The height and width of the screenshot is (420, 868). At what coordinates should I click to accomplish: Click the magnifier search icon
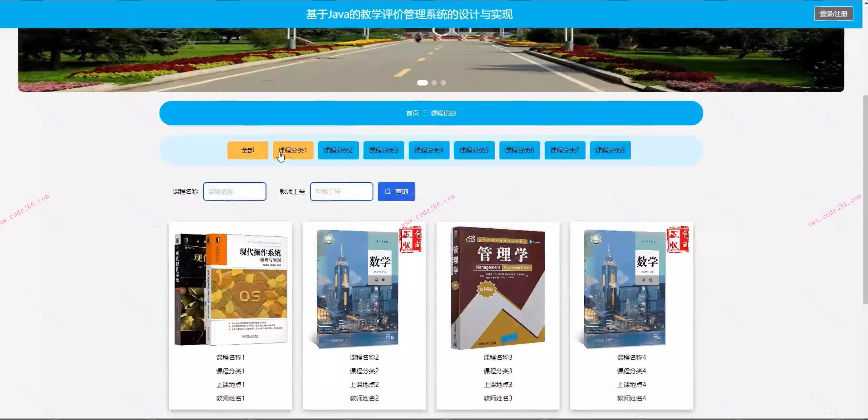388,191
